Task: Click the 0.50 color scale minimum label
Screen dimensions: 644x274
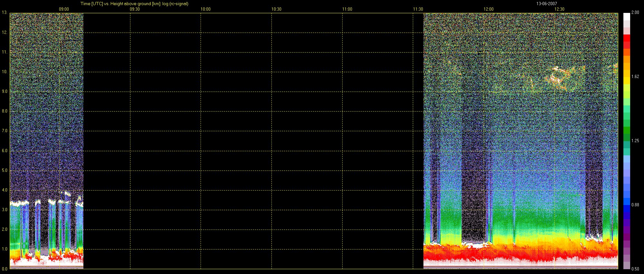Action: tap(635, 269)
